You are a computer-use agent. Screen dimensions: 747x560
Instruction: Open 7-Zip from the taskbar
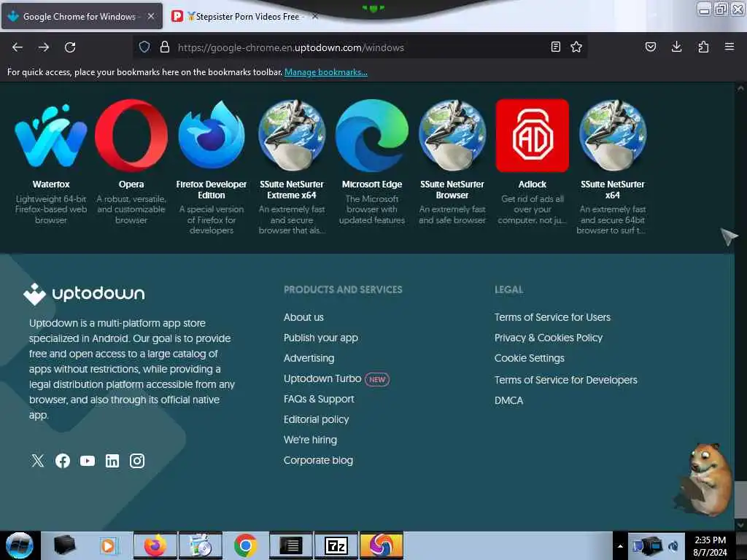click(336, 545)
